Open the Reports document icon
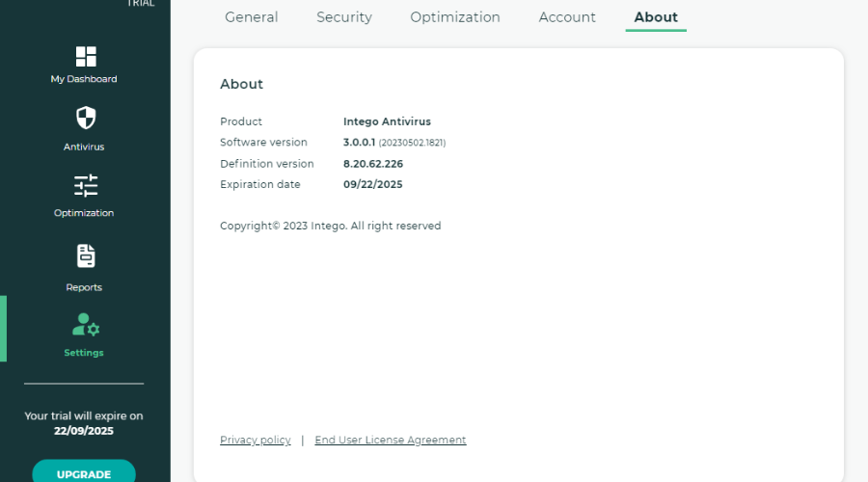The height and width of the screenshot is (482, 868). pos(85,255)
